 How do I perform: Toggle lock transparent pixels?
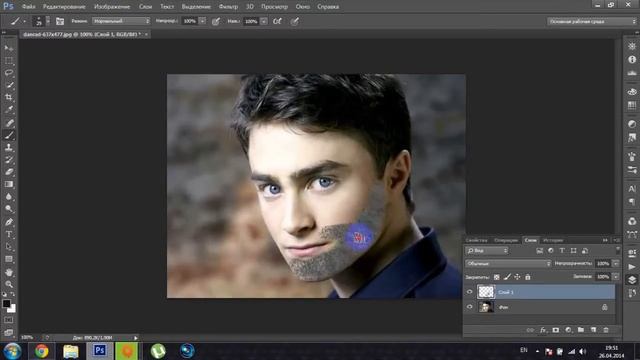click(496, 277)
